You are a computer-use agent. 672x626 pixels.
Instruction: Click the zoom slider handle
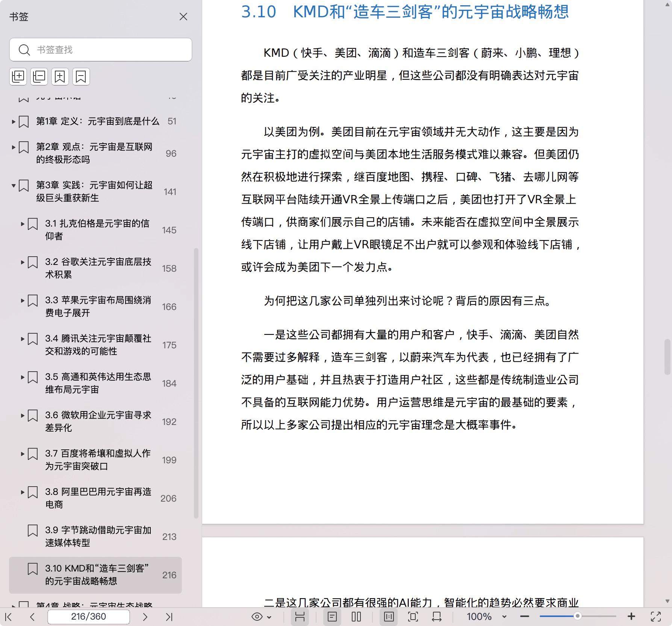pos(577,616)
